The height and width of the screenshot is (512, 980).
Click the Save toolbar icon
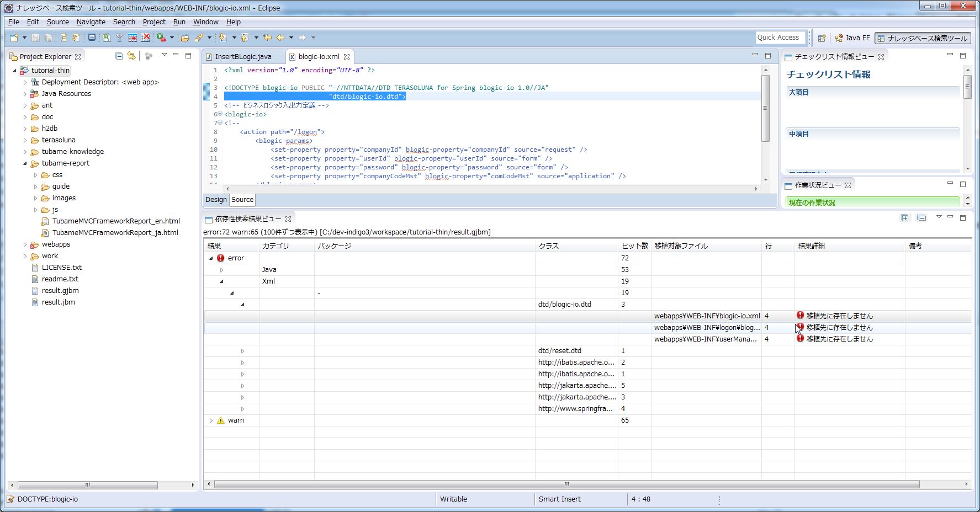tap(35, 38)
